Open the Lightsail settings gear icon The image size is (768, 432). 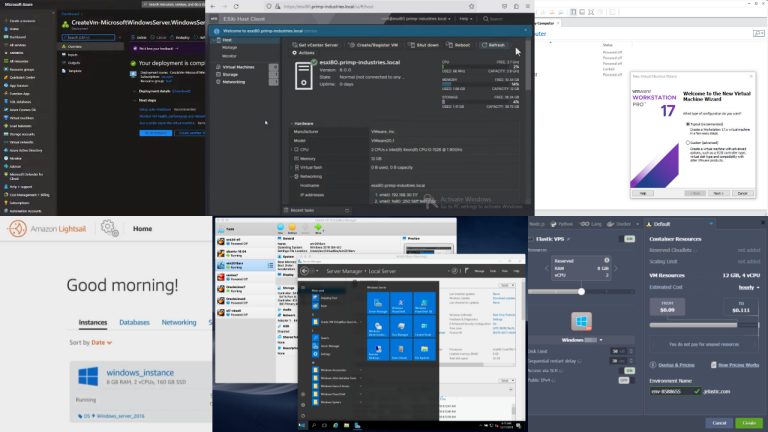coord(109,228)
